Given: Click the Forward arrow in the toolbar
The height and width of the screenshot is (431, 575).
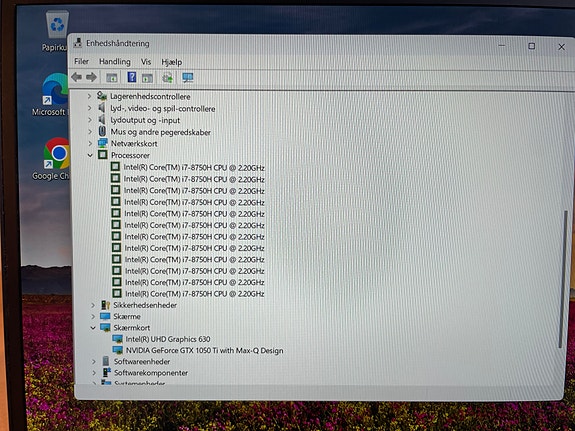Looking at the screenshot, I should pos(91,77).
